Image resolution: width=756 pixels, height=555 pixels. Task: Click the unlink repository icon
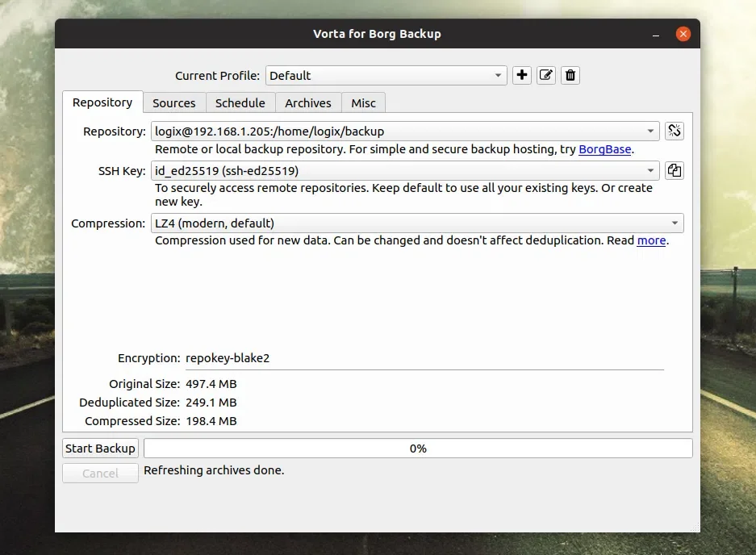[674, 131]
